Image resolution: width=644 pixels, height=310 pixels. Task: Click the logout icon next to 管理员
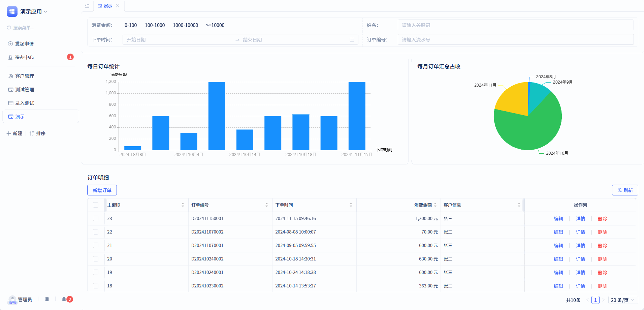click(x=47, y=299)
